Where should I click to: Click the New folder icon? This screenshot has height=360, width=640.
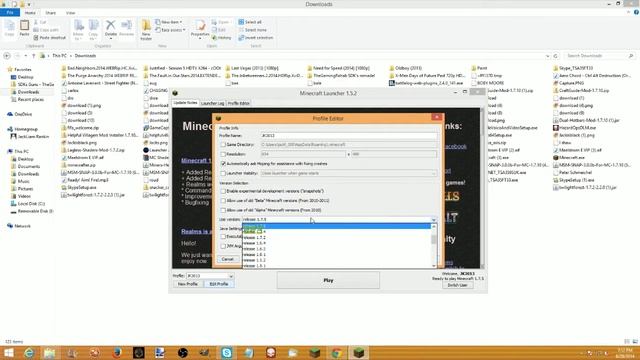point(146,29)
